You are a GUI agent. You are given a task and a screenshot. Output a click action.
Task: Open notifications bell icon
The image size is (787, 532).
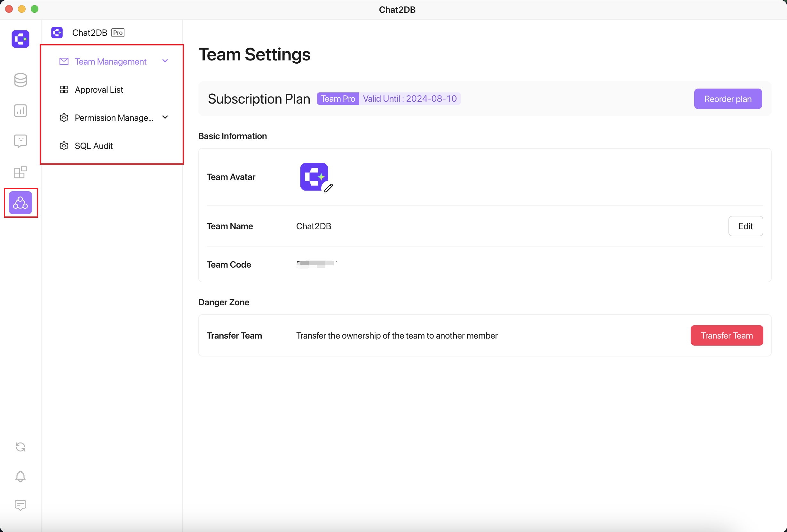click(x=20, y=476)
